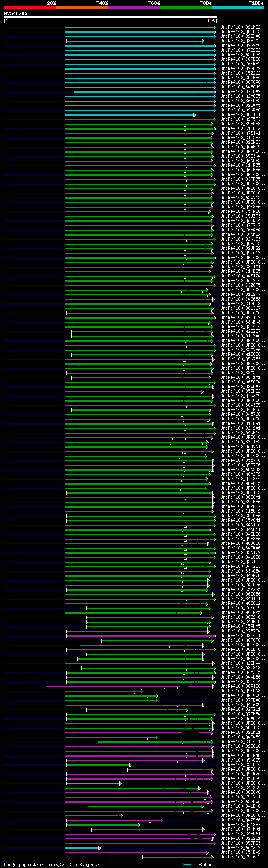Click UniRef100_A7Q9D2 label
This screenshot has width=268, height=868.
point(240,50)
